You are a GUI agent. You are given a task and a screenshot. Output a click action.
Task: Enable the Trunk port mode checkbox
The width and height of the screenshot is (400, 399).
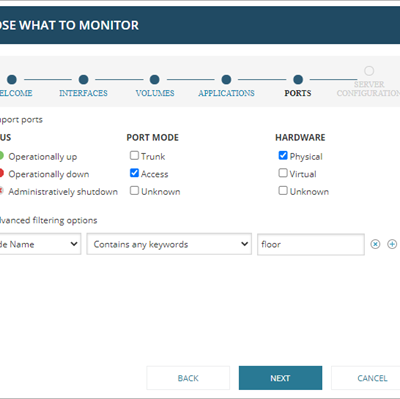[134, 155]
